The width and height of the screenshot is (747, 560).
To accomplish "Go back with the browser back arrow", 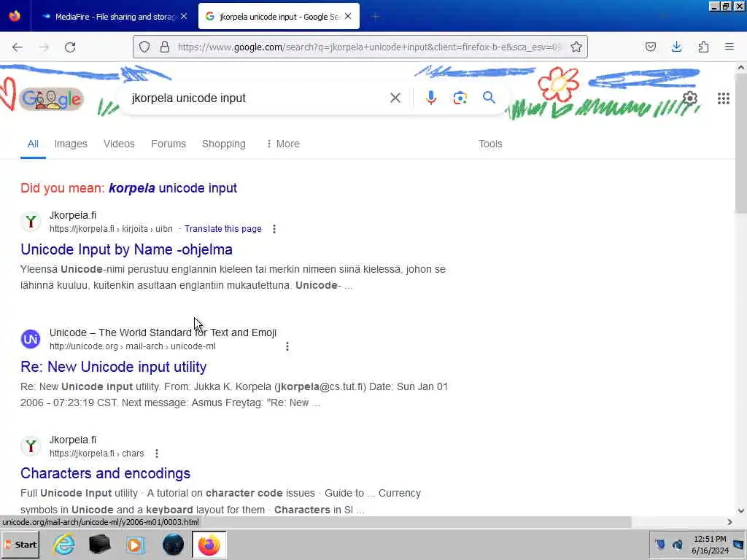I will coord(18,47).
